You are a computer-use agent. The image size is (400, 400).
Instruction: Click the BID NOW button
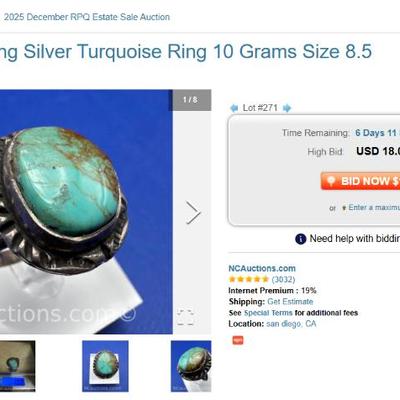[360, 181]
